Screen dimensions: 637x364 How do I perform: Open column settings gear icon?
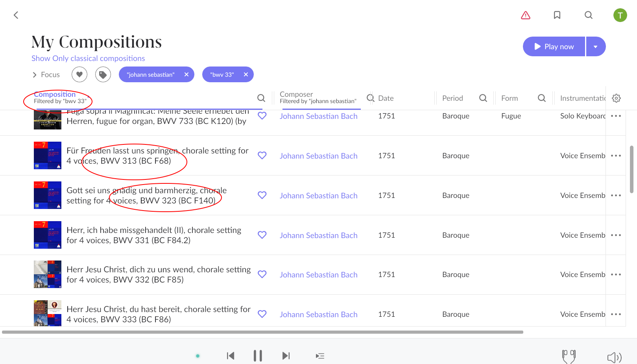(617, 98)
